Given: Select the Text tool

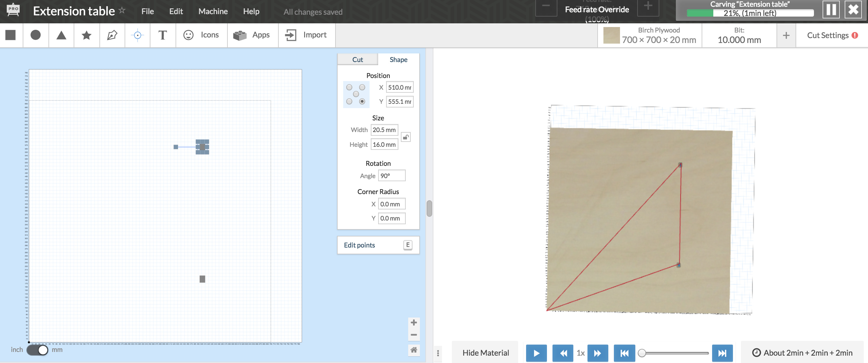Looking at the screenshot, I should [163, 35].
